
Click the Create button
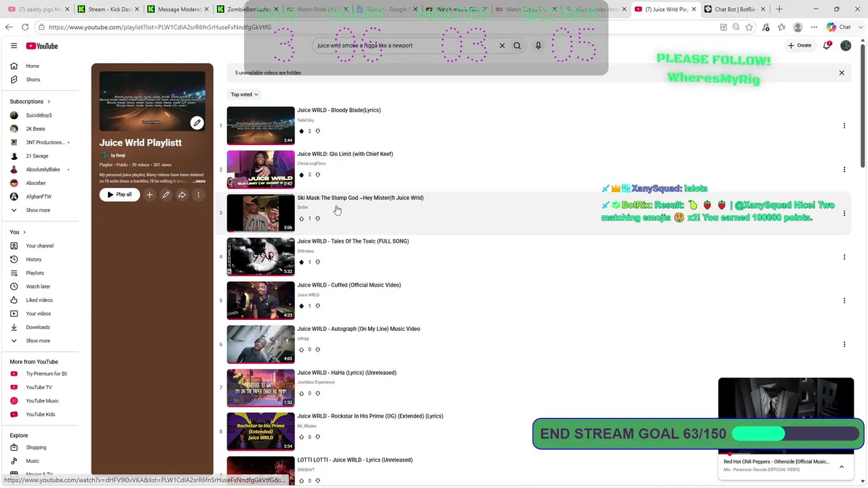(800, 45)
